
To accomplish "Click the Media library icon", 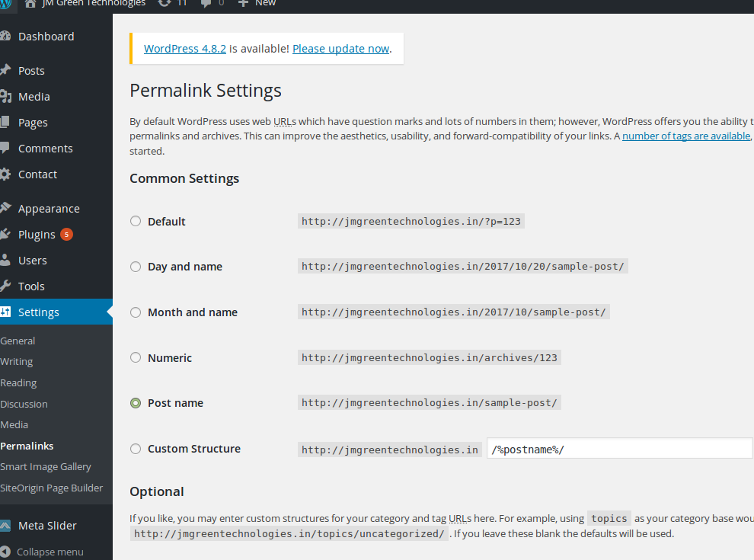I will pos(5,96).
